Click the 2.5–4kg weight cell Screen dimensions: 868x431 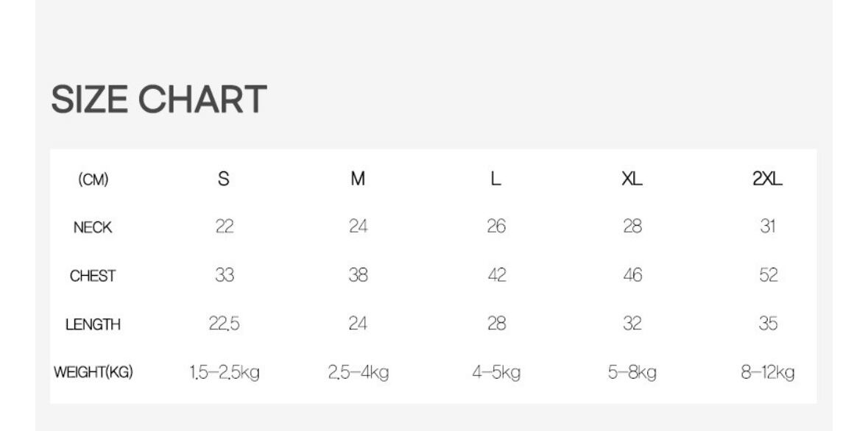coord(358,373)
